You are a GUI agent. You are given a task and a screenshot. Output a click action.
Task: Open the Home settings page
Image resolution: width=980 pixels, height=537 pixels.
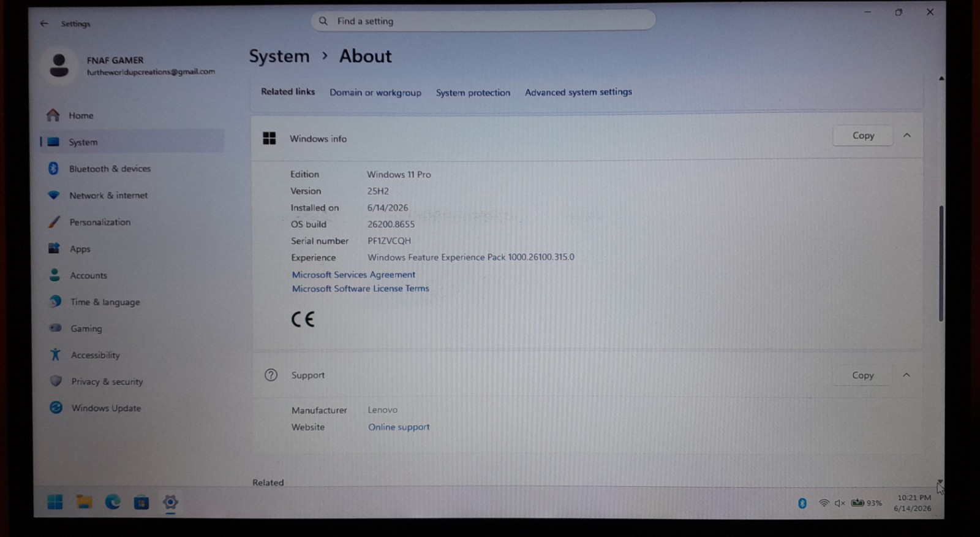pos(132,115)
